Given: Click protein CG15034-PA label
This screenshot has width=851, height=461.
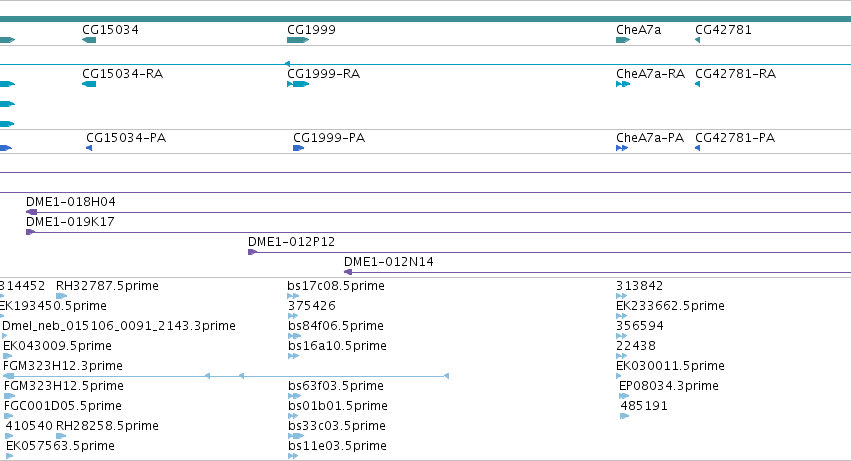Looking at the screenshot, I should pos(126,138).
